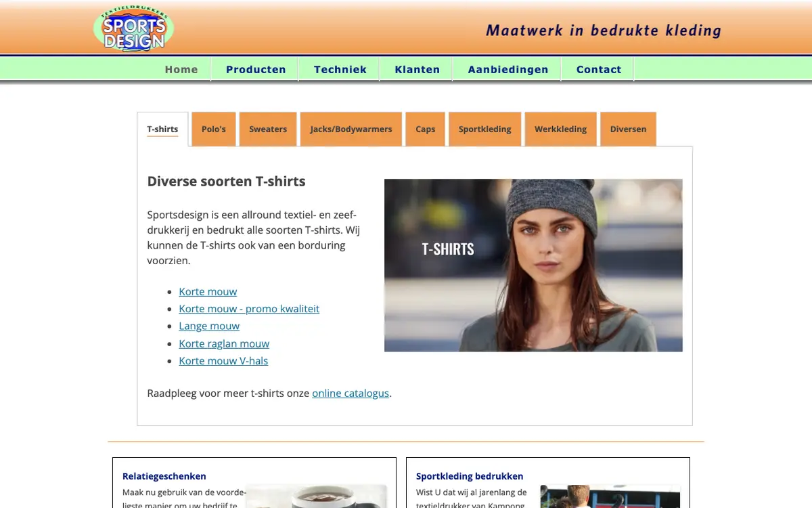
Task: Go to the Techniek page
Action: coord(340,69)
